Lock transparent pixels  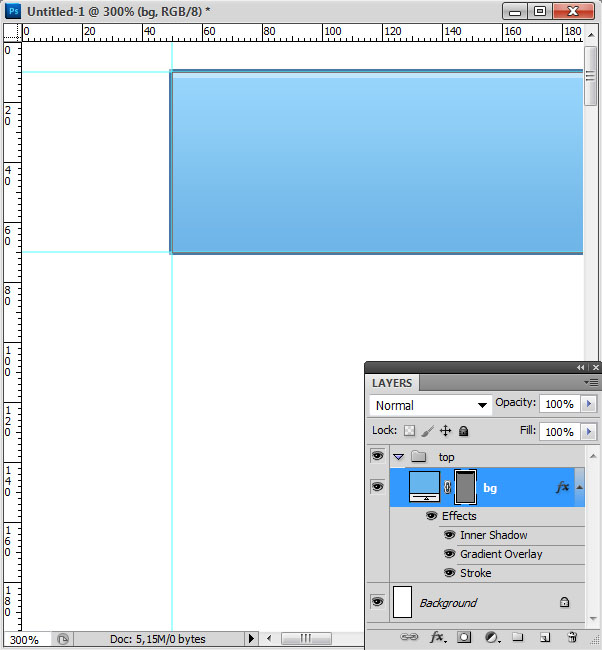[x=409, y=431]
